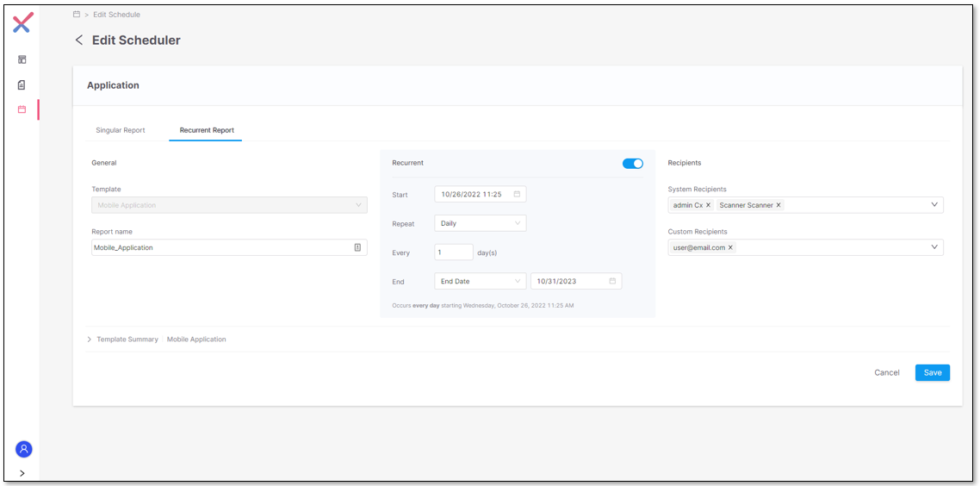
Task: Click the Save button
Action: pos(932,372)
